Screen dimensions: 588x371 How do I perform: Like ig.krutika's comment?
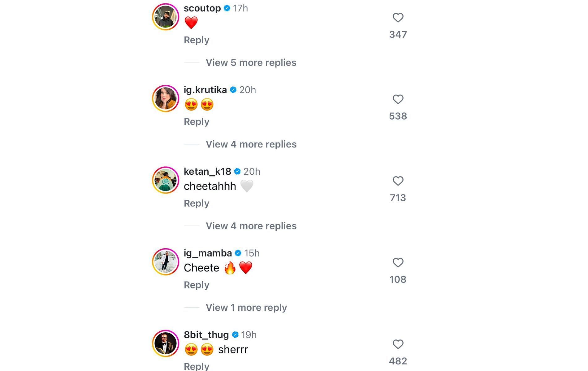click(398, 99)
